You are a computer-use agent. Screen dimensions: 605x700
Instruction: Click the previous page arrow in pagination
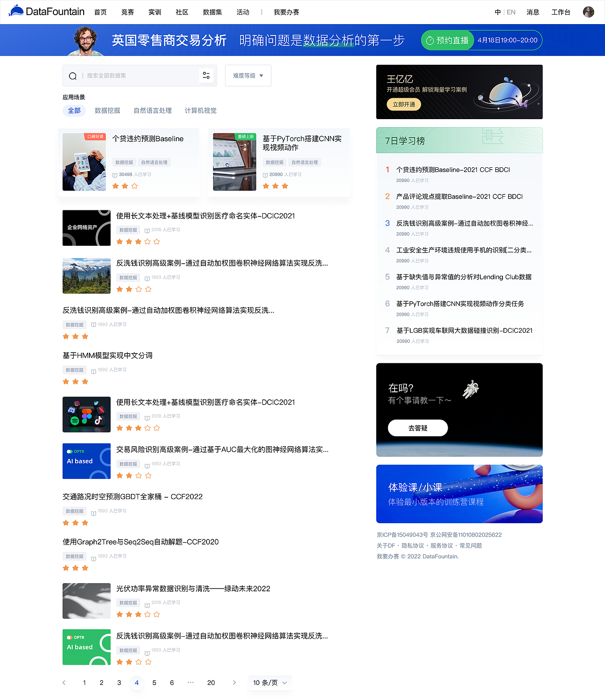click(x=64, y=683)
